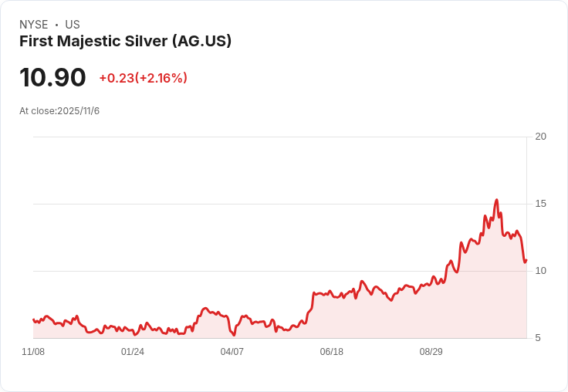
Task: Click the 20 price axis label
Action: point(540,137)
